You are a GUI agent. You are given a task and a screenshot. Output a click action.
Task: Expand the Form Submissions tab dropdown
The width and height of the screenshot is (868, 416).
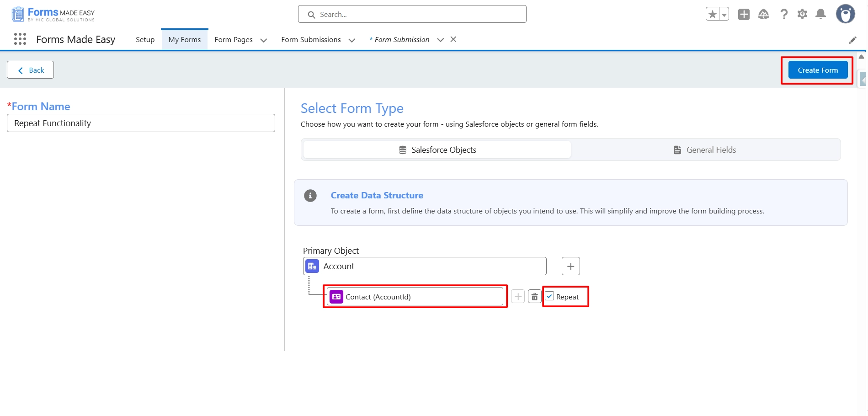click(x=352, y=40)
